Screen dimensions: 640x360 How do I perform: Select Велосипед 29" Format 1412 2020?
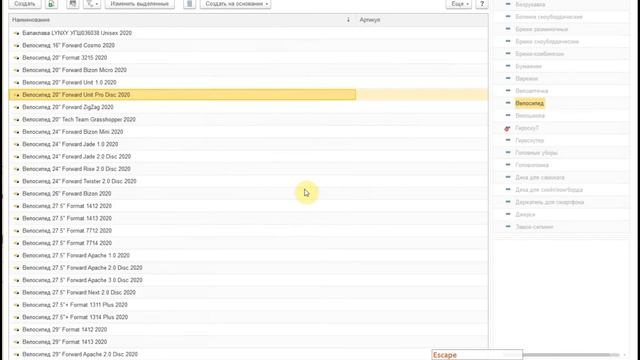pyautogui.click(x=248, y=329)
